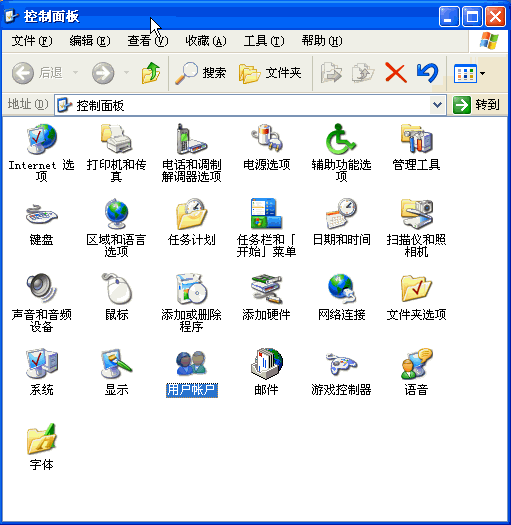Open the 查看(V) menu
This screenshot has width=511, height=525.
(x=148, y=41)
